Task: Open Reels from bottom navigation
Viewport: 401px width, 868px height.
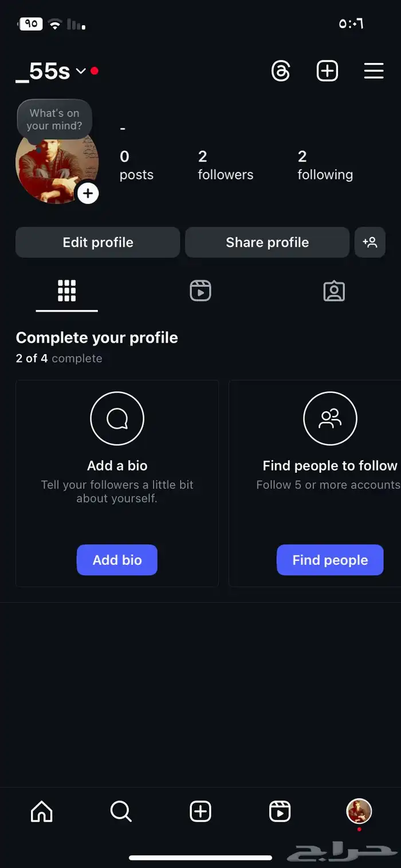Action: [280, 811]
